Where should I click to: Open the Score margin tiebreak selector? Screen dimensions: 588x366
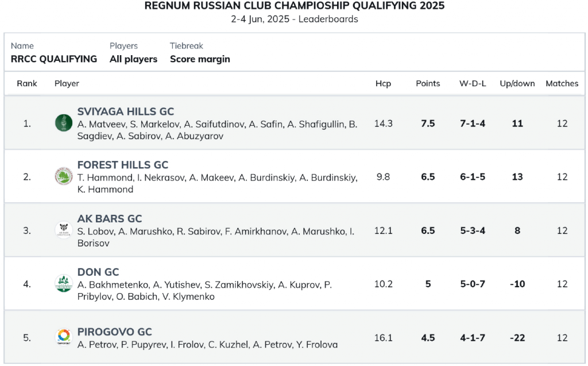(200, 59)
